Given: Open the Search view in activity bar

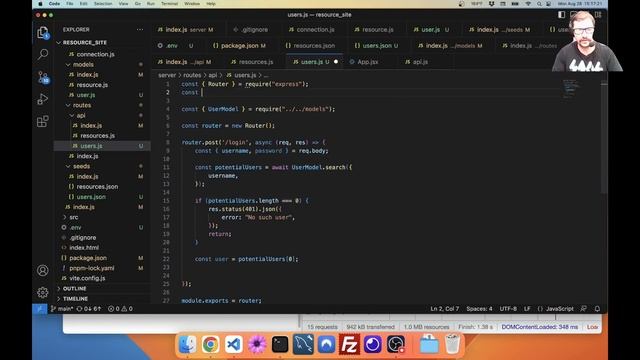Looking at the screenshot, I should pyautogui.click(x=43, y=54).
